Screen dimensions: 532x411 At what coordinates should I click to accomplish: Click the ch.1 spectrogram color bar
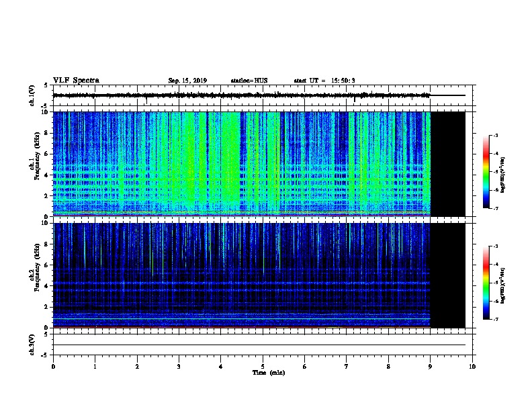point(486,172)
